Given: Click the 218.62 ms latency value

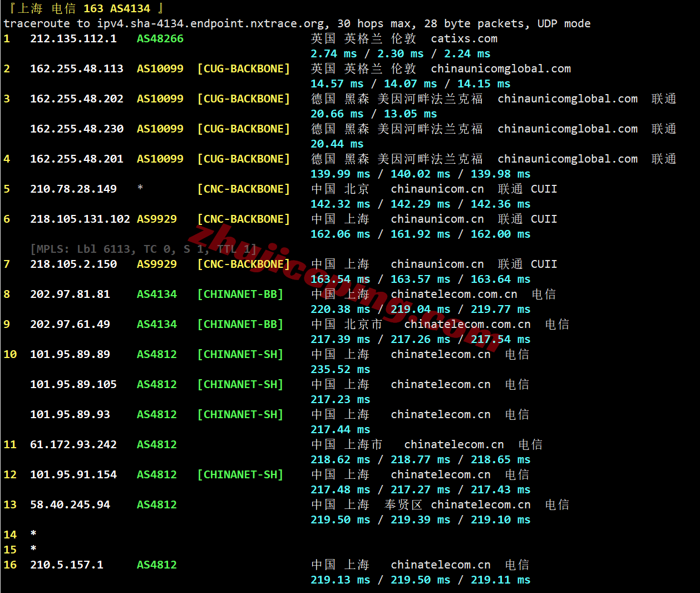Looking at the screenshot, I should (x=341, y=459).
